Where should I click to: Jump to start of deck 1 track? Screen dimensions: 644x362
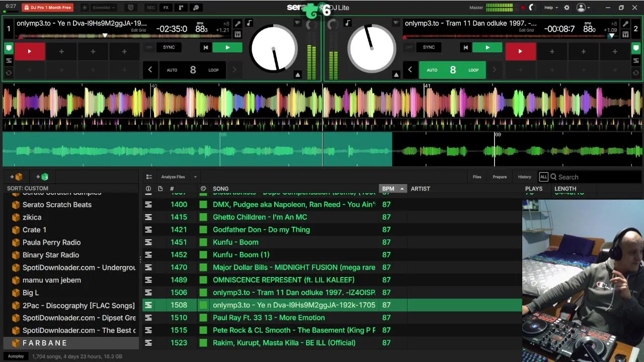205,47
